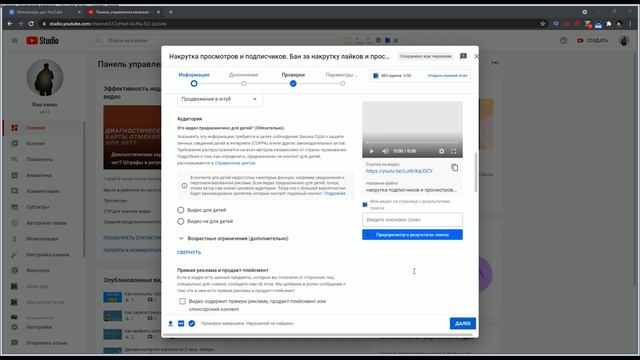Copy the video link with the copy icon
640x360 pixels.
(x=455, y=168)
